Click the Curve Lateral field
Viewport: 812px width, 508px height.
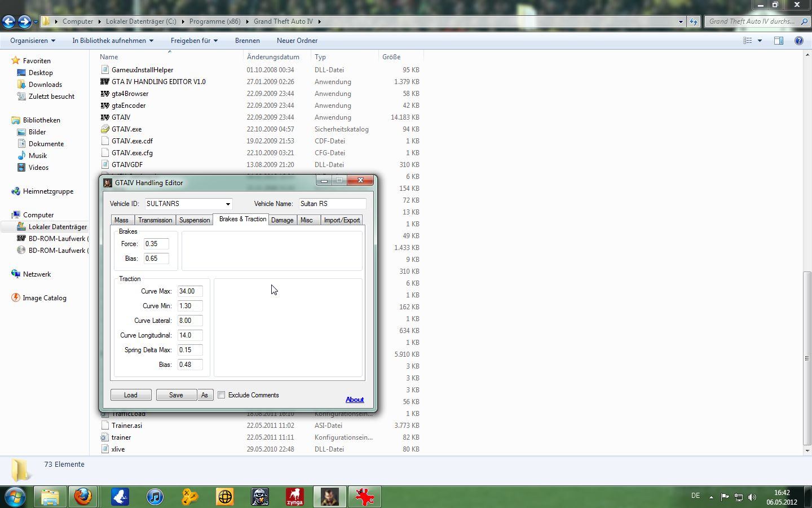pos(190,321)
